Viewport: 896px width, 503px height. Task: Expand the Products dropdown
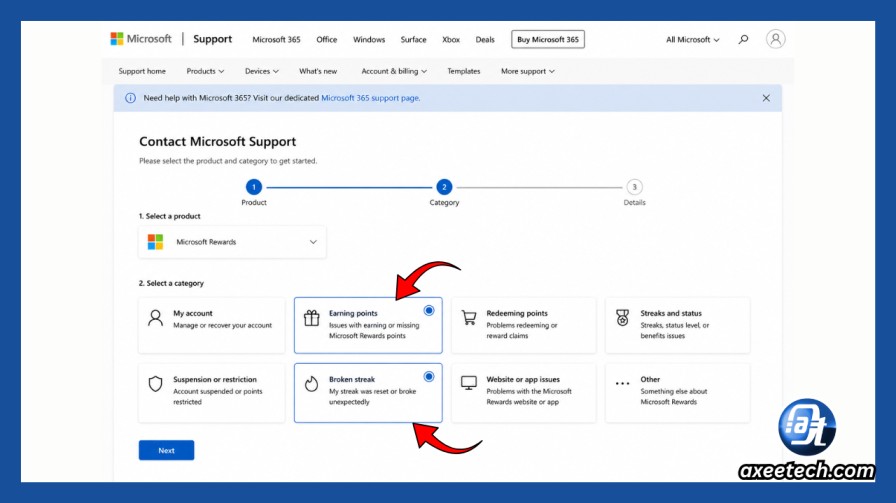click(205, 71)
